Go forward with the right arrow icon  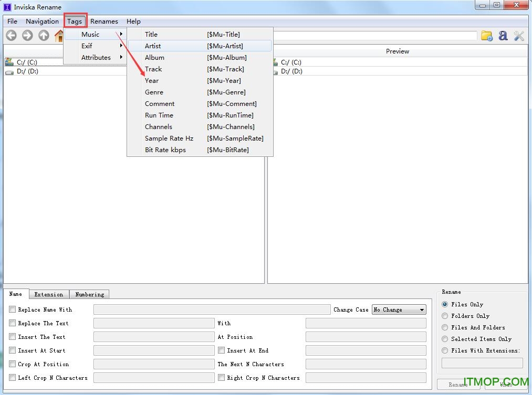27,35
